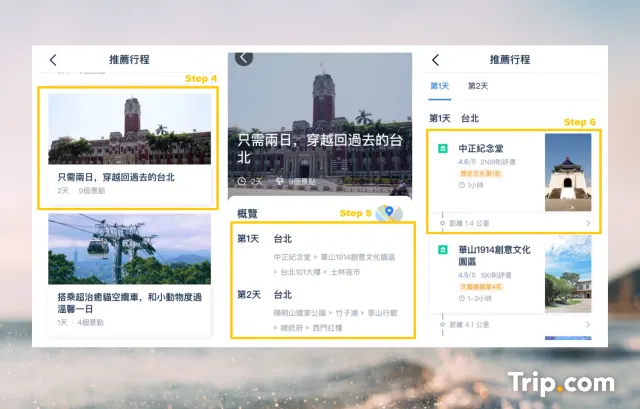Click 陽明山國家公園 in day two overview
Viewport: 640px width, 409px height.
pos(300,313)
